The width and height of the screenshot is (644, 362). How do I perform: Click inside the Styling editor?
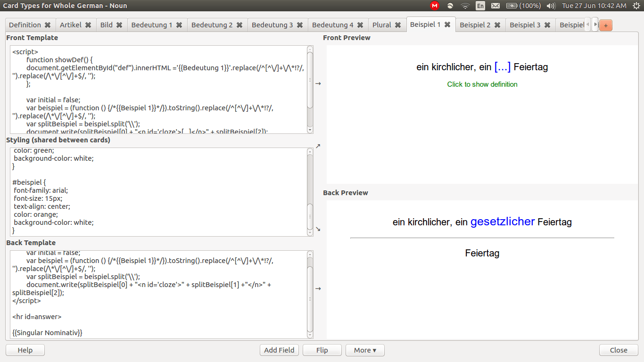pos(158,192)
